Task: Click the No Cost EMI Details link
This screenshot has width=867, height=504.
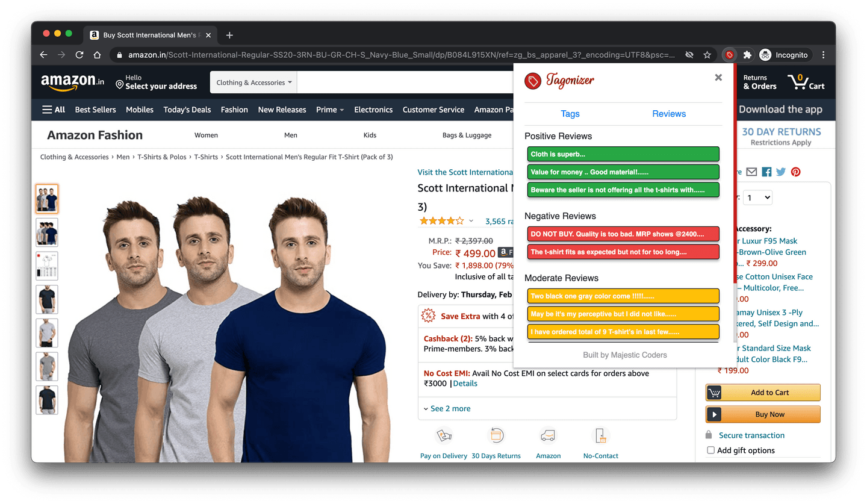Action: tap(465, 384)
